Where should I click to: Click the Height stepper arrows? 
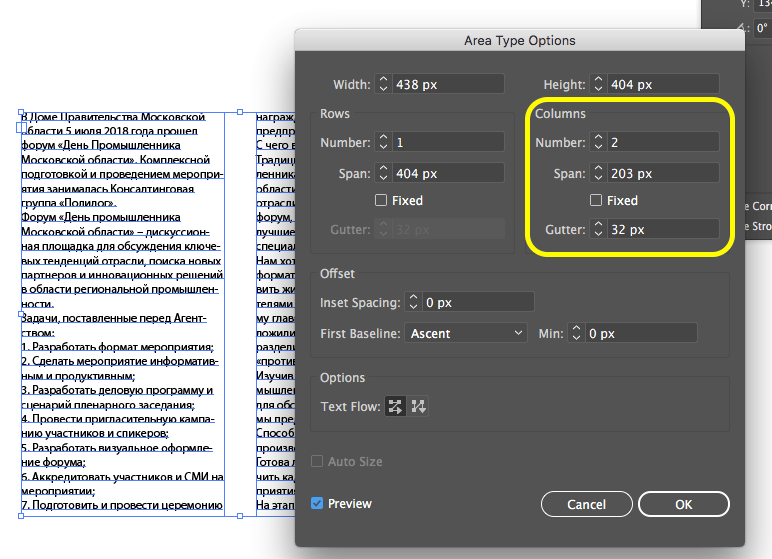coord(598,84)
